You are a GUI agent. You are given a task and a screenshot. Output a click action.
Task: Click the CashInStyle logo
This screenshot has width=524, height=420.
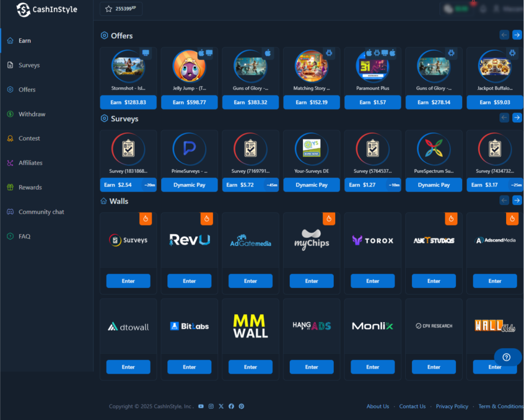[x=47, y=10]
